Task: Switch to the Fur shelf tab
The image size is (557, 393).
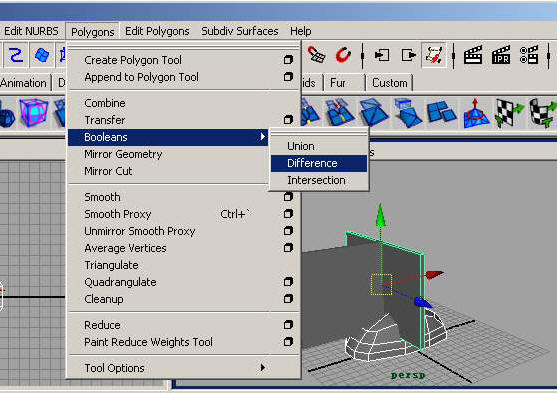Action: (338, 83)
